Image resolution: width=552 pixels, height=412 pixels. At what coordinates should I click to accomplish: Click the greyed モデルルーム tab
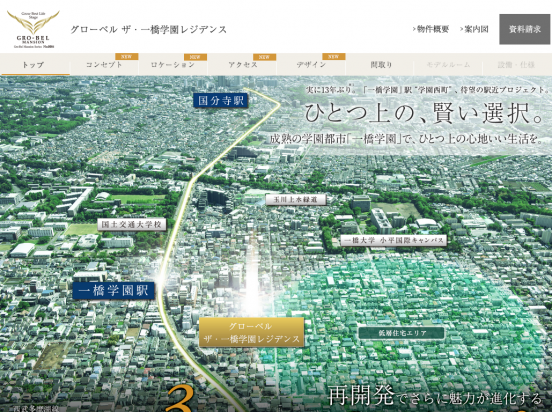pos(448,65)
